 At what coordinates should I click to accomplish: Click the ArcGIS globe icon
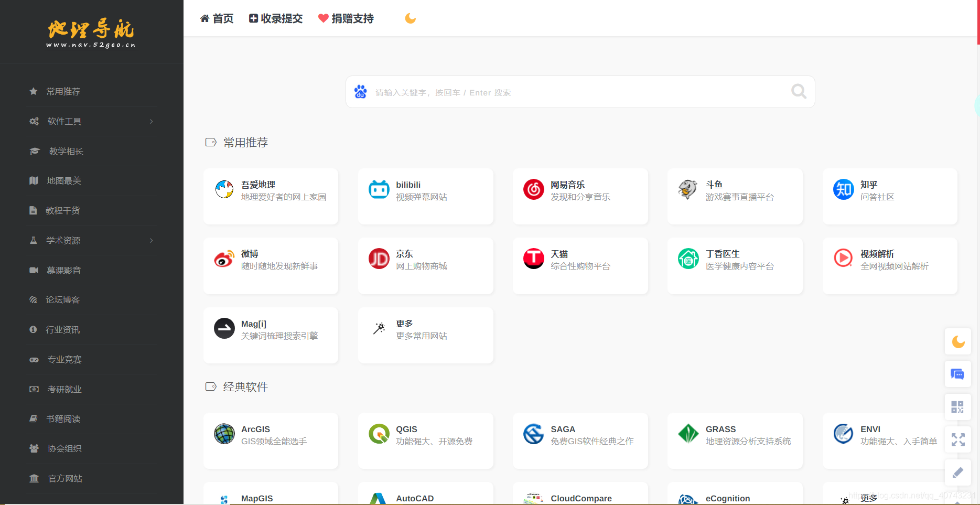[224, 434]
